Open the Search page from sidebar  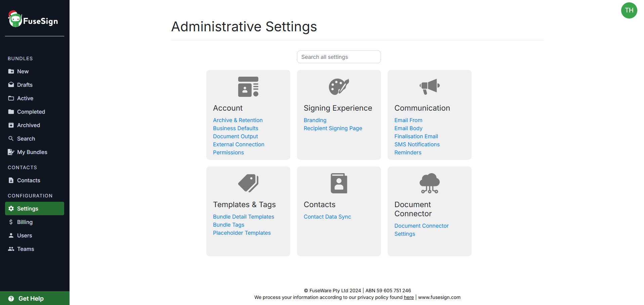pos(35,139)
